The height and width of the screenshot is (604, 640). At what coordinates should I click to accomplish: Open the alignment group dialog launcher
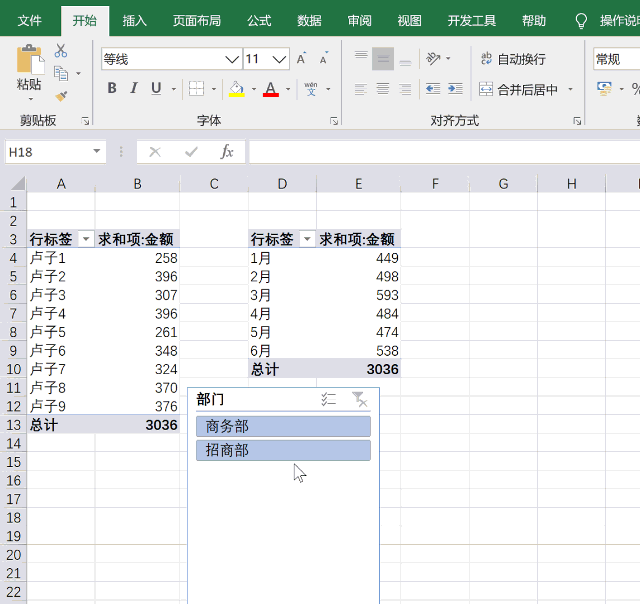pos(577,121)
